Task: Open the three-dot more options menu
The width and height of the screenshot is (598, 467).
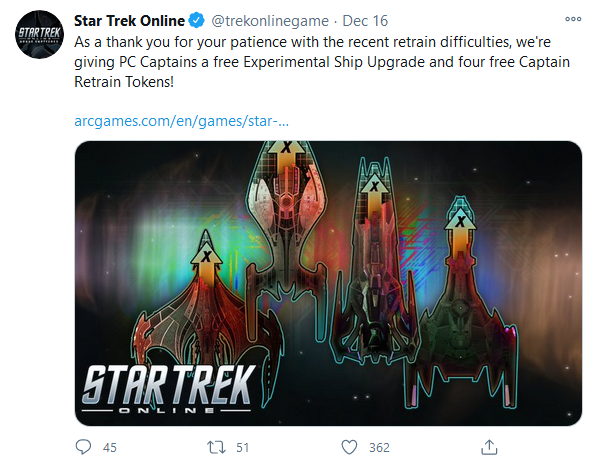Action: [573, 19]
